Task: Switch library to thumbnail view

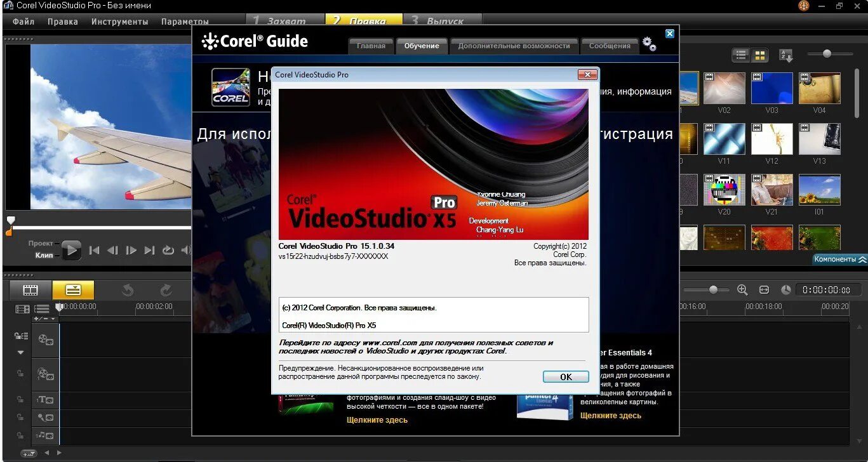Action: tap(760, 55)
